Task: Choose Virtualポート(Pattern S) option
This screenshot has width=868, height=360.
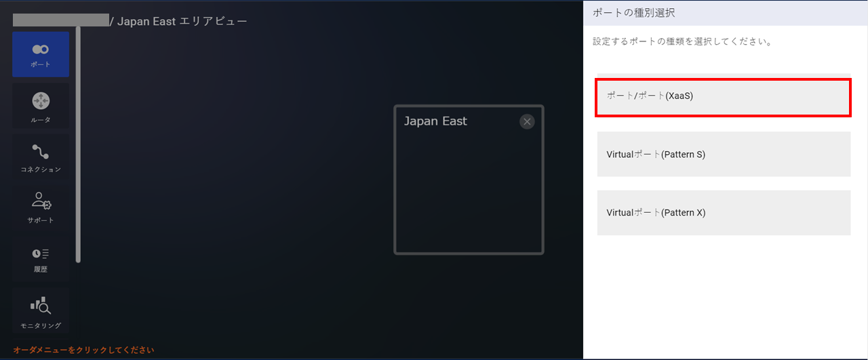Action: pos(724,155)
